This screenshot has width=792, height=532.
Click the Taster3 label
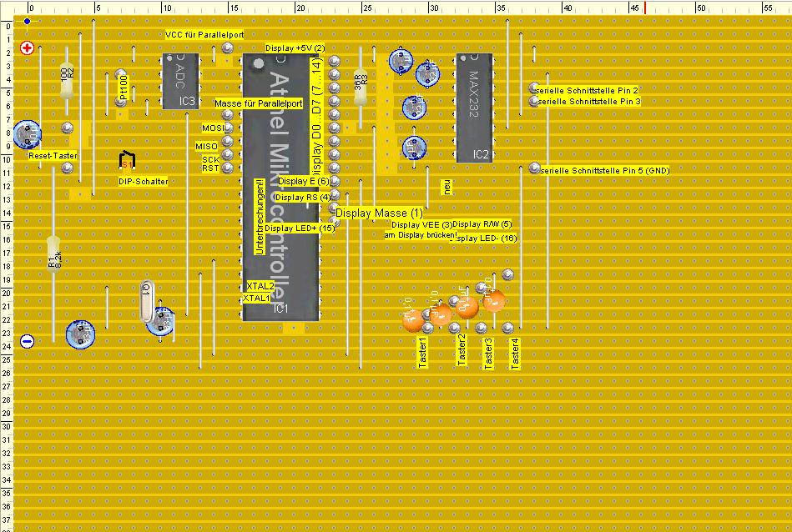488,354
